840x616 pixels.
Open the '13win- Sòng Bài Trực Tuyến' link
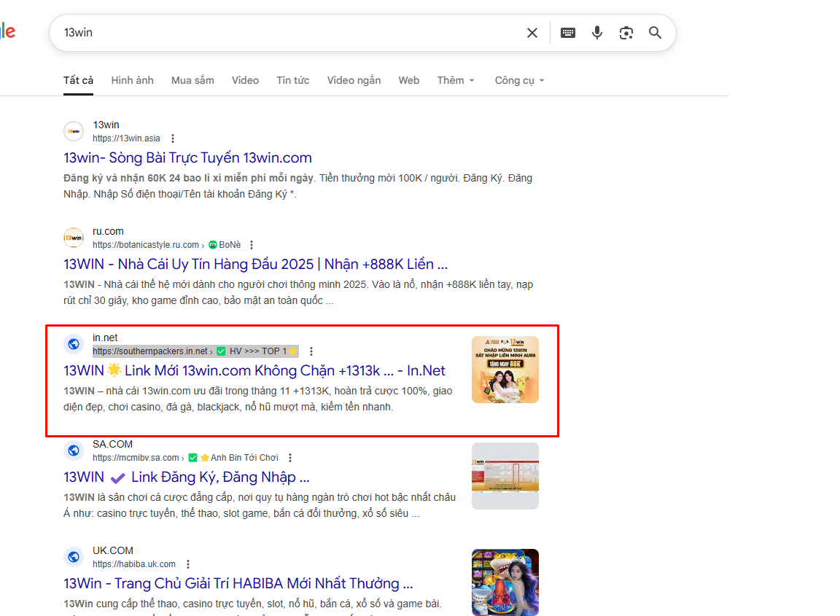click(x=187, y=157)
